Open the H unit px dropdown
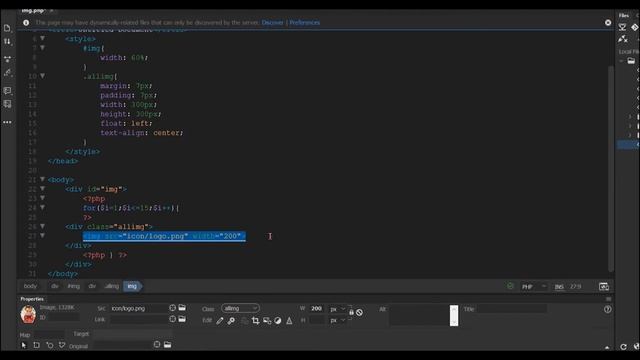640x360 pixels. [x=338, y=320]
